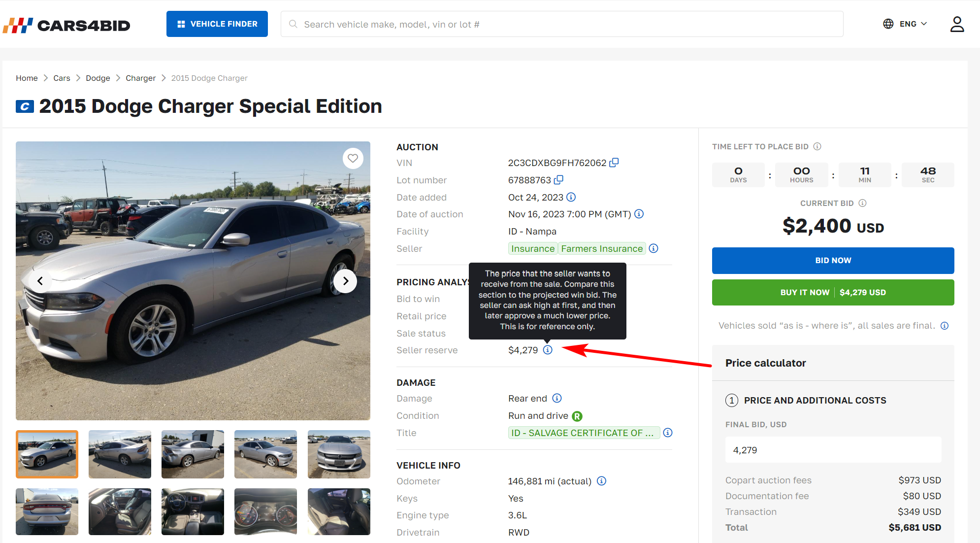This screenshot has width=980, height=543.
Task: Click the Cars4Bid logo
Action: [66, 25]
